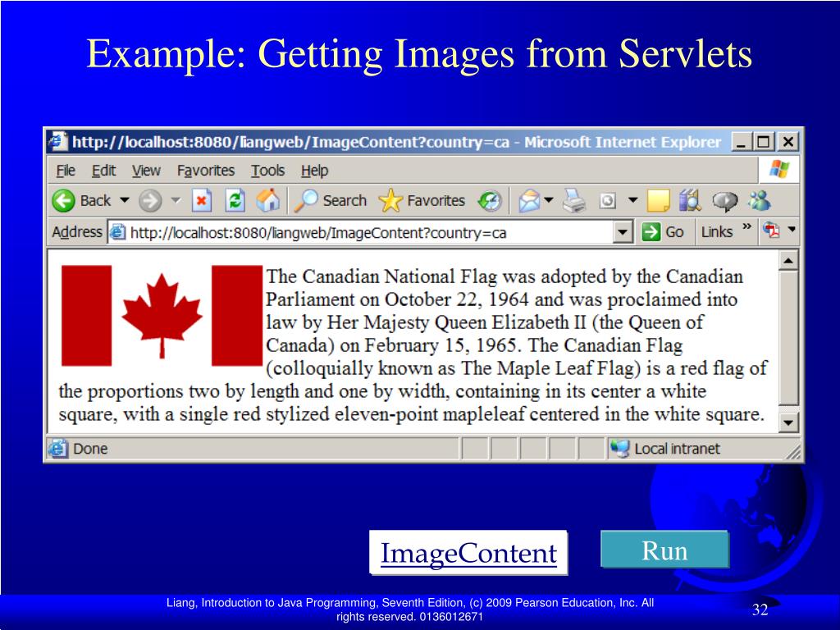Click the green Refresh page icon
This screenshot has height=630, width=840.
click(235, 201)
